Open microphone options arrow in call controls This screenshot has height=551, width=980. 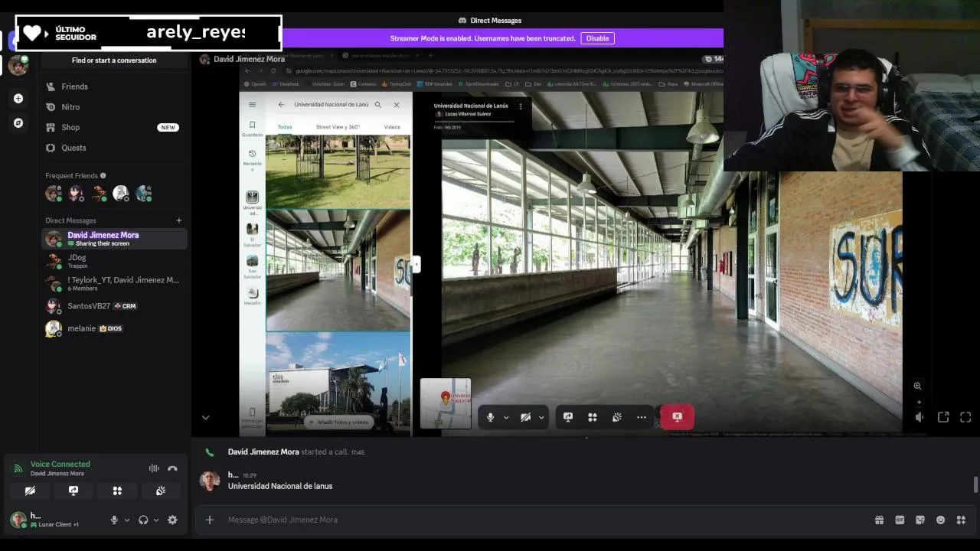click(506, 418)
